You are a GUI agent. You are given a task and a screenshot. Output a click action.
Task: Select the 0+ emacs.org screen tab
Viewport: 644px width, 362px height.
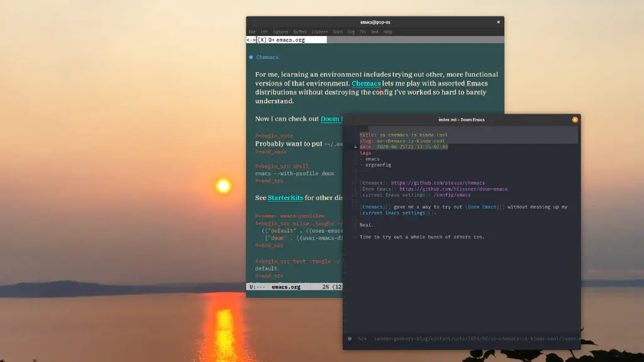[290, 40]
